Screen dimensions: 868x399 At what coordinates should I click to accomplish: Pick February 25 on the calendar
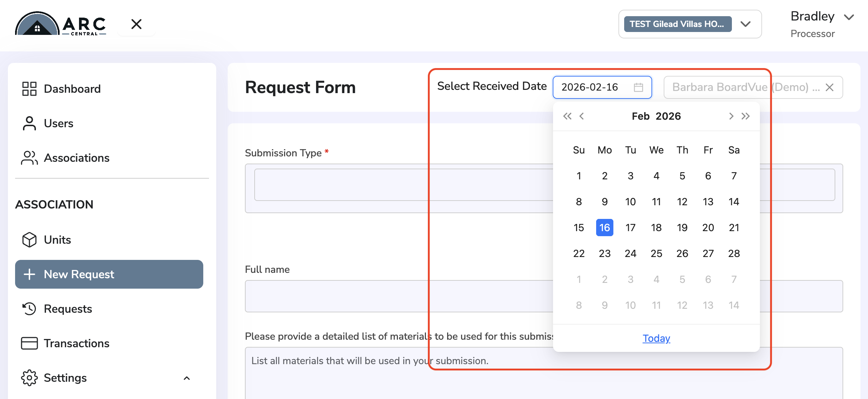point(656,253)
